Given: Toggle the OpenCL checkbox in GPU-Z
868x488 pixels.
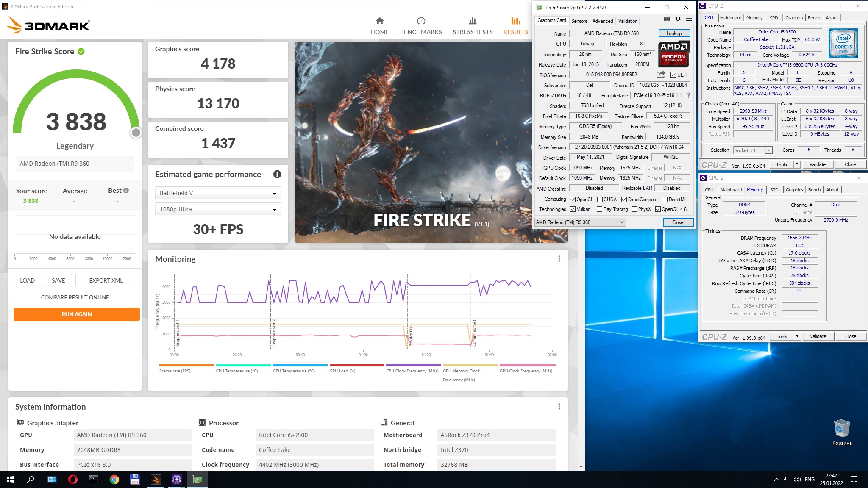Looking at the screenshot, I should (x=573, y=200).
